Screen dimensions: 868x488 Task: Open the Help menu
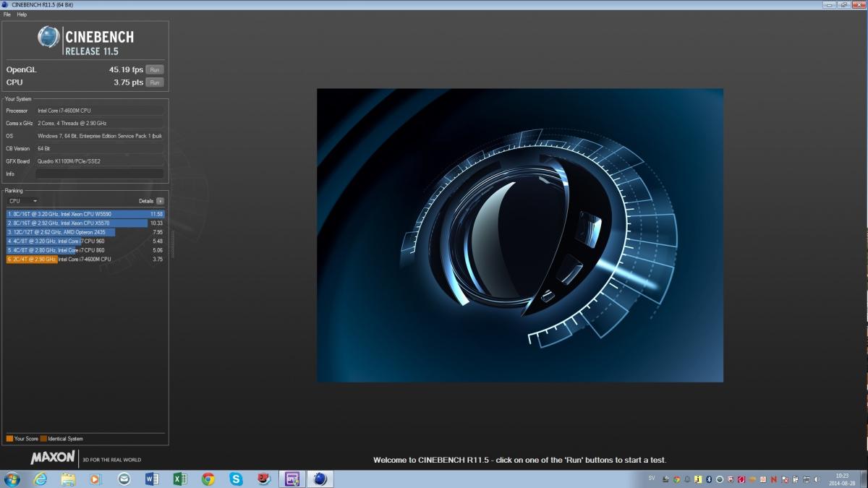point(22,14)
